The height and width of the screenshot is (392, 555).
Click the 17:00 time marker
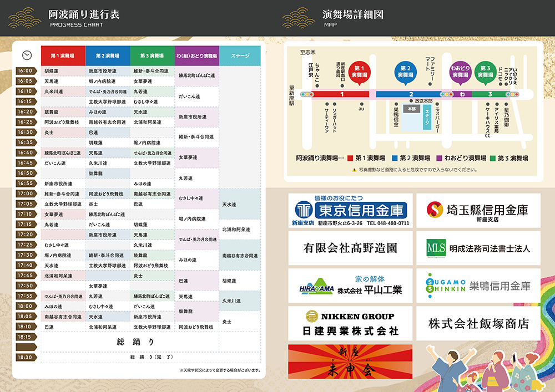click(x=24, y=194)
